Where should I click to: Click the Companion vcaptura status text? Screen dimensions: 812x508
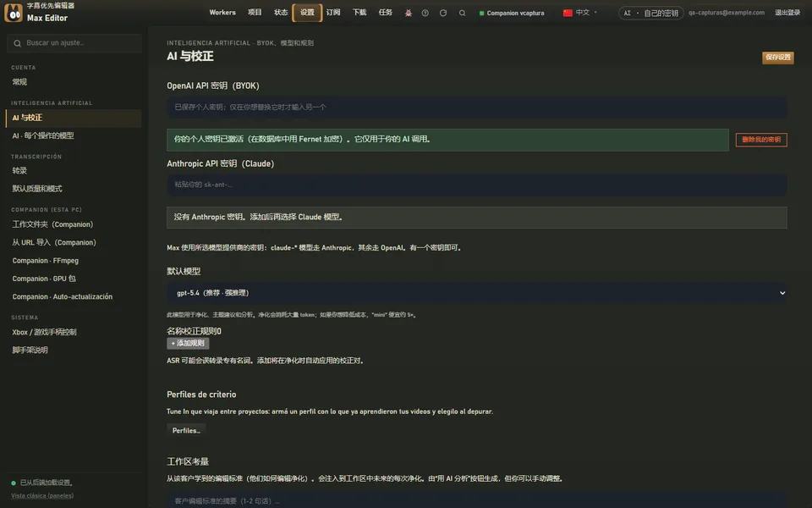coord(515,14)
